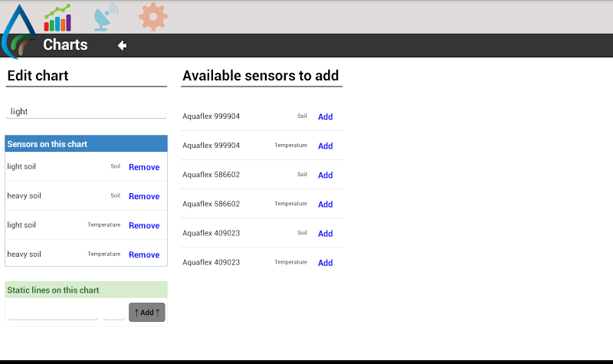This screenshot has height=364, width=613.
Task: Focus the static line name input
Action: click(x=53, y=313)
